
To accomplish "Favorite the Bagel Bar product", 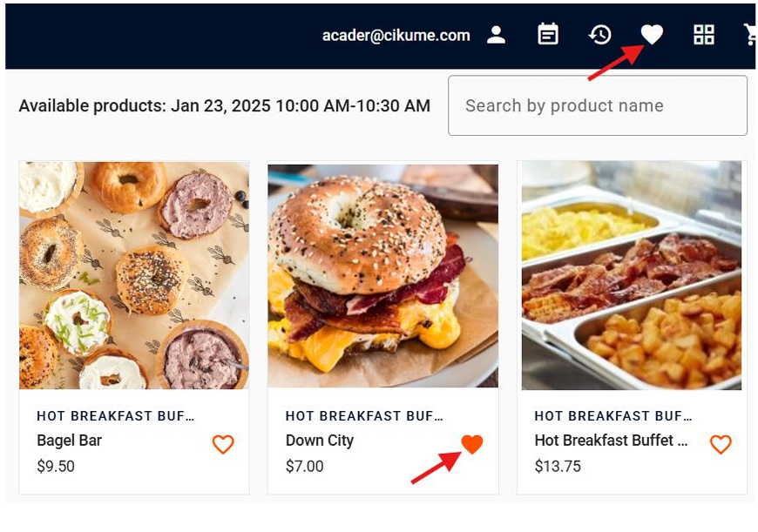I will [x=223, y=445].
